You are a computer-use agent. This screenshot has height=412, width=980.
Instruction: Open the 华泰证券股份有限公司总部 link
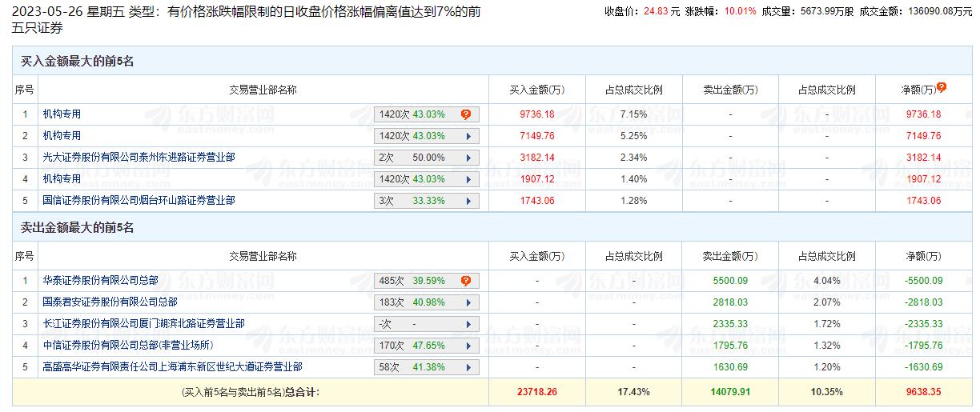(x=100, y=281)
